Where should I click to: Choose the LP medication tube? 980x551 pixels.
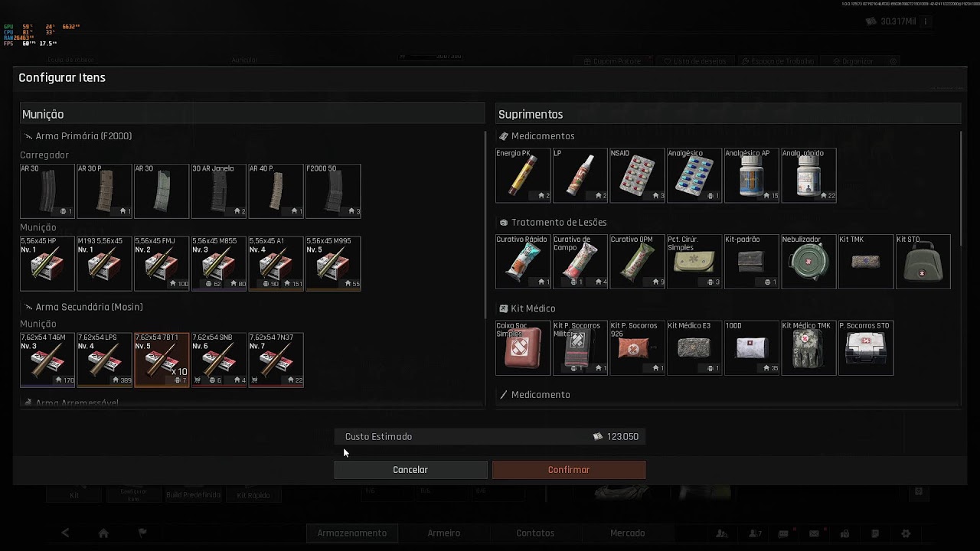[580, 175]
